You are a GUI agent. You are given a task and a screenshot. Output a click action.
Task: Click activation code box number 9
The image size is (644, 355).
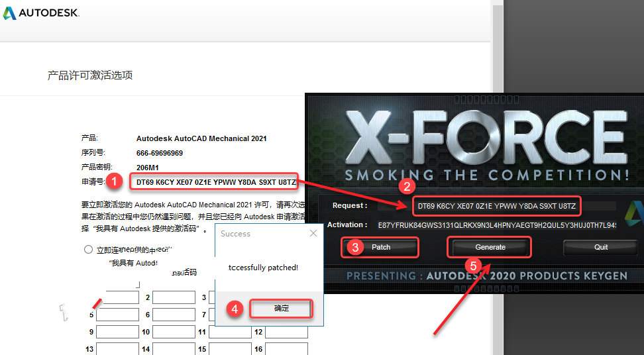[117, 332]
